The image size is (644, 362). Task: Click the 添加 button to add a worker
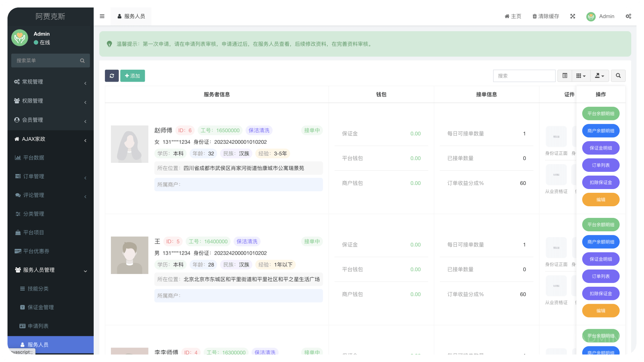pyautogui.click(x=133, y=76)
